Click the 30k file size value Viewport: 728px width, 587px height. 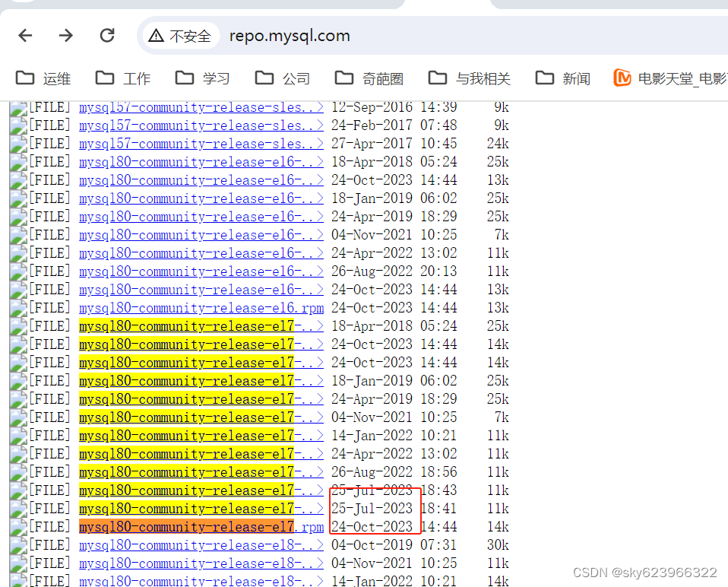pyautogui.click(x=498, y=545)
